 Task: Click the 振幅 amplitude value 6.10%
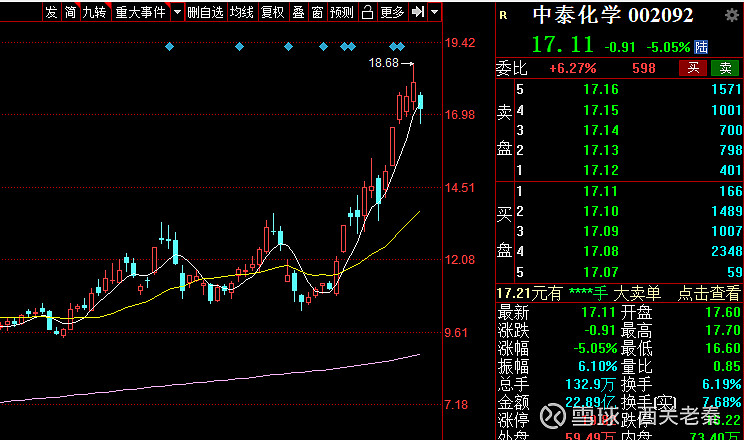click(x=597, y=366)
